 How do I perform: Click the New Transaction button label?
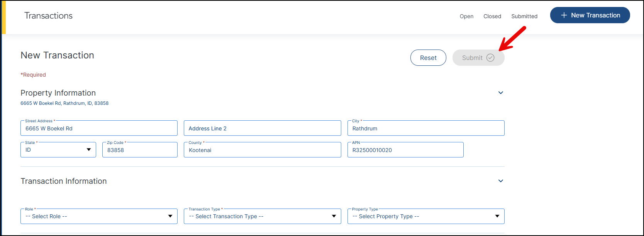point(596,15)
